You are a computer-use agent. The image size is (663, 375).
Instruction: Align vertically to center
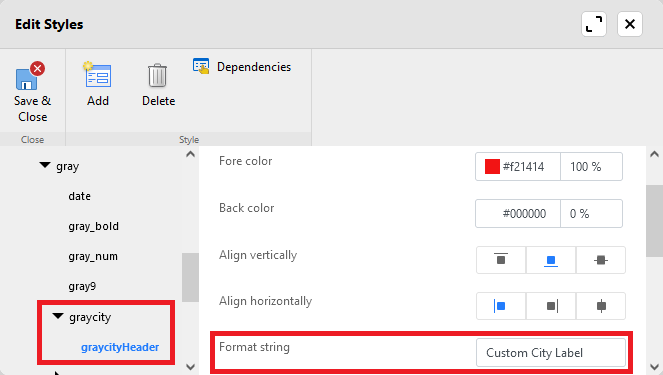point(600,260)
